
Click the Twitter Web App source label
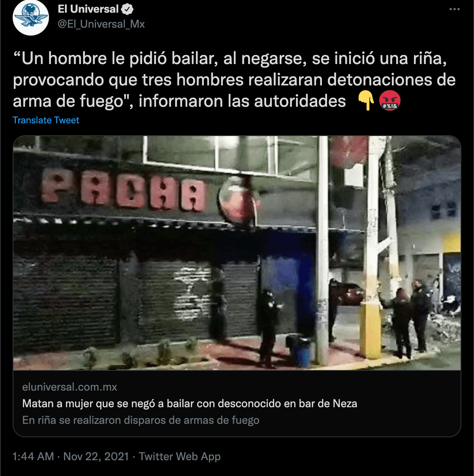pos(180,457)
